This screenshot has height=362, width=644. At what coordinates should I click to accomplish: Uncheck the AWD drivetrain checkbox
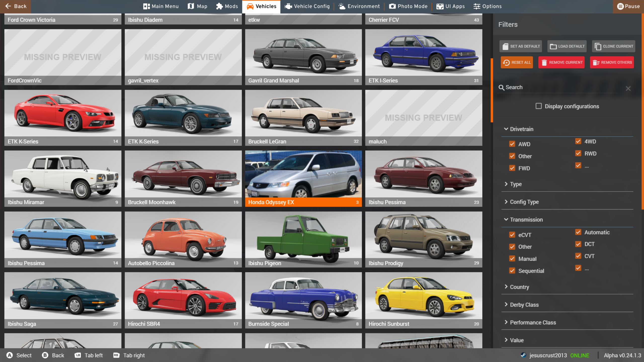[x=512, y=144]
